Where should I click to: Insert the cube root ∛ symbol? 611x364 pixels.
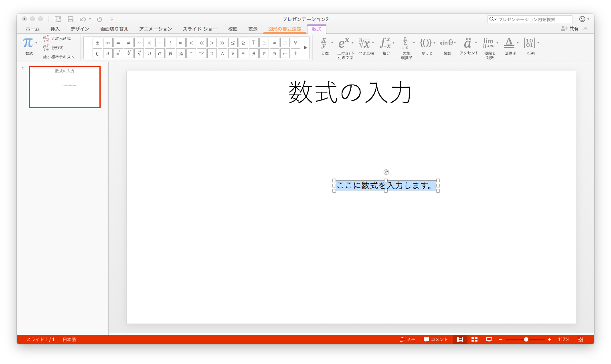click(x=128, y=53)
